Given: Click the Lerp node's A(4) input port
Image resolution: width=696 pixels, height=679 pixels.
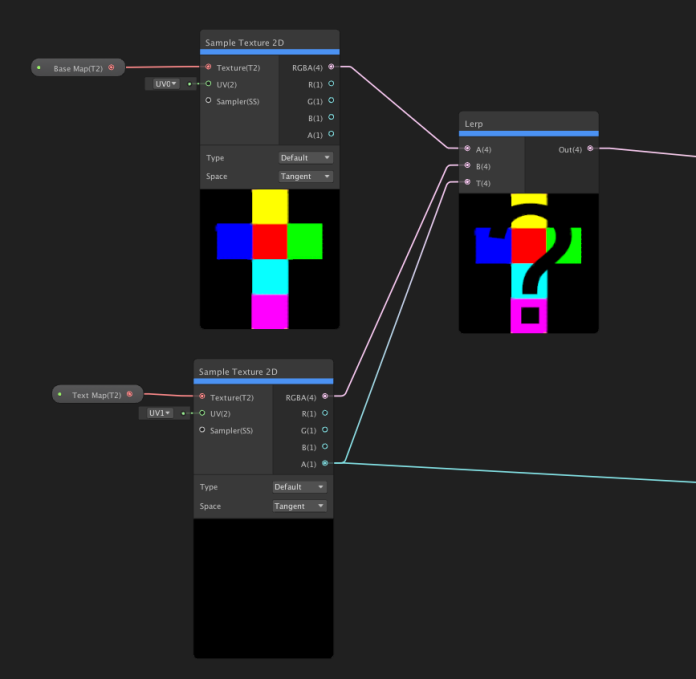Looking at the screenshot, I should coord(467,148).
